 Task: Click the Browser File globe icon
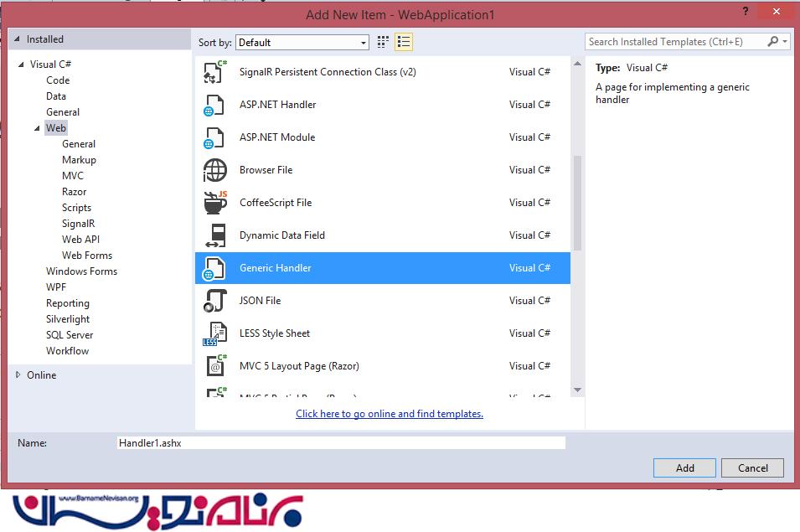(214, 170)
